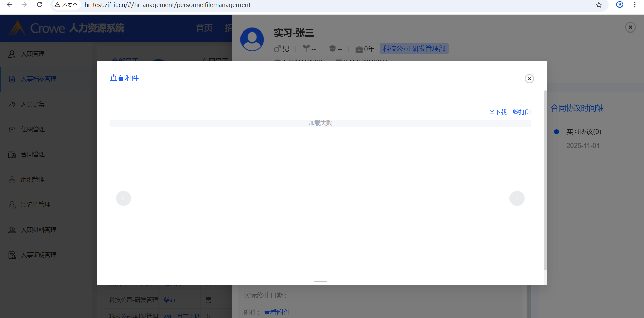
Task: Click the 人事档案管理 document icon
Action: click(x=12, y=79)
